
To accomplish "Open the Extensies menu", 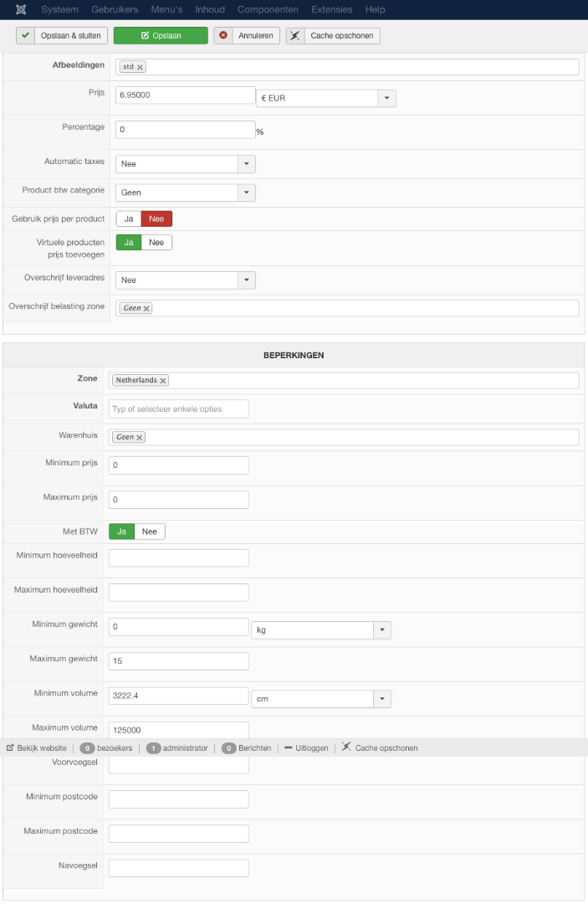I will pos(331,9).
